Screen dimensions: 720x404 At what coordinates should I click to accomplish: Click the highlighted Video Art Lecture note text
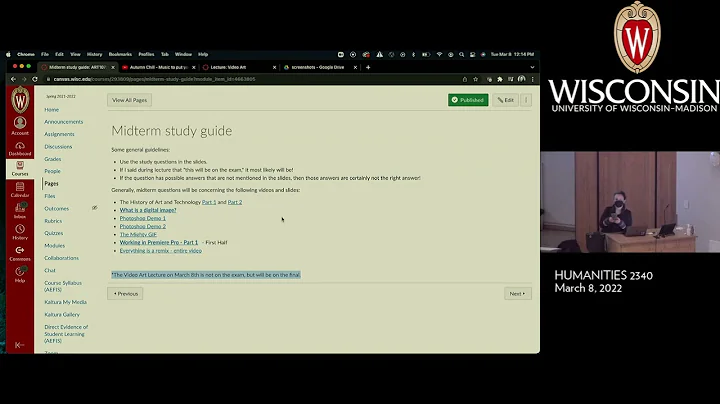tap(206, 275)
